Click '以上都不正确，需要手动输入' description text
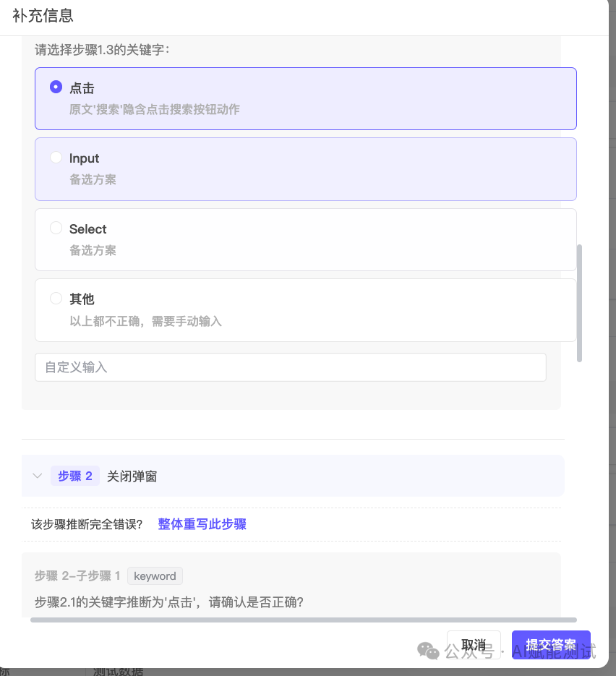Screen dimensions: 616x676 (x=145, y=321)
